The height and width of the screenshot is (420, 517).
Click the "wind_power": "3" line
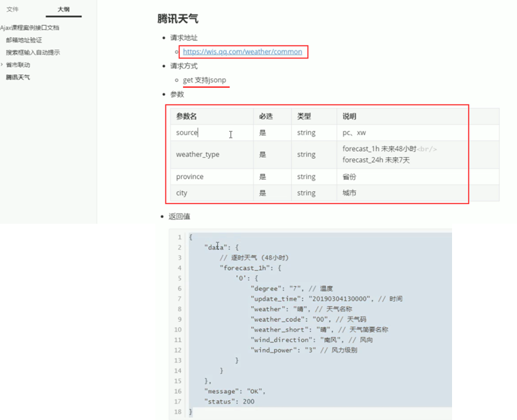[x=304, y=350]
